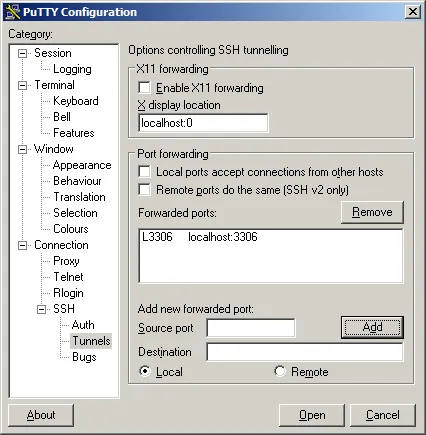
Task: Click the PuTTY icon in title bar
Action: tap(13, 12)
